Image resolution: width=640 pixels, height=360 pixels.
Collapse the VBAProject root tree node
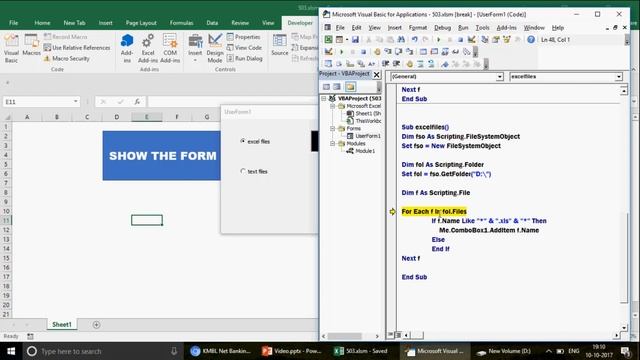(x=324, y=98)
